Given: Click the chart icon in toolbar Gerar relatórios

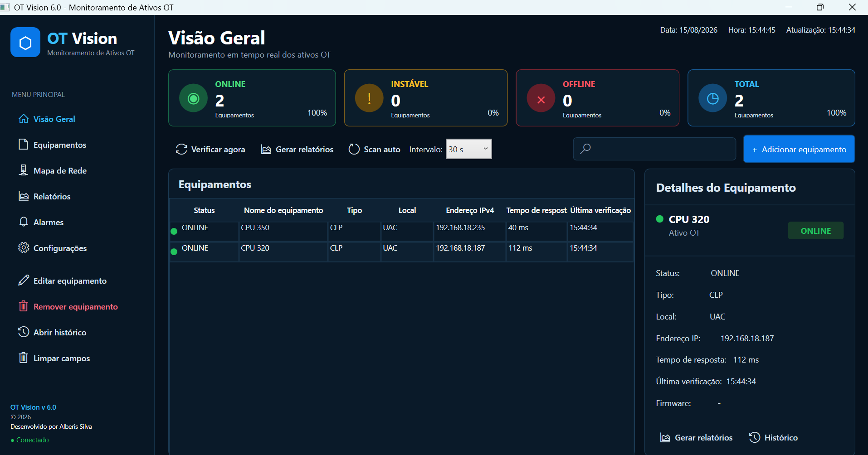Looking at the screenshot, I should click(266, 150).
